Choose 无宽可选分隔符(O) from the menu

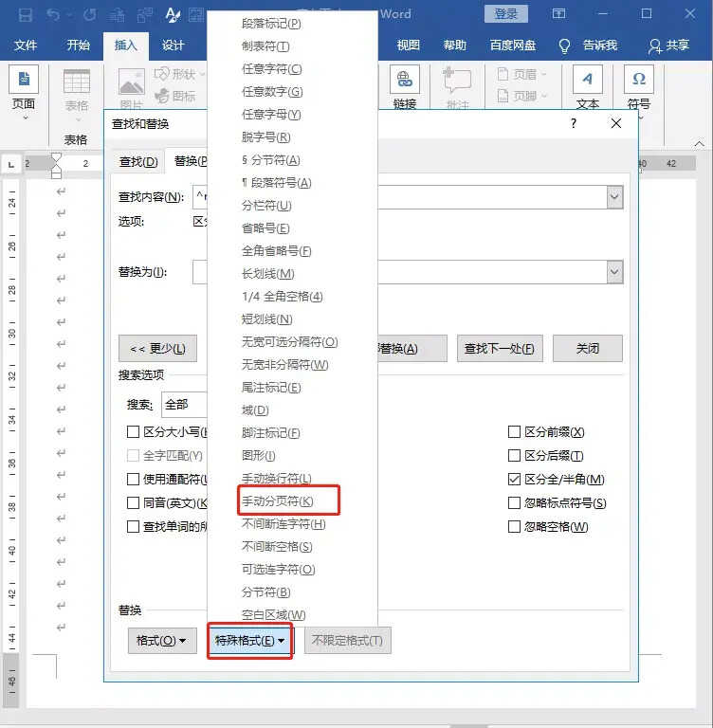(292, 342)
